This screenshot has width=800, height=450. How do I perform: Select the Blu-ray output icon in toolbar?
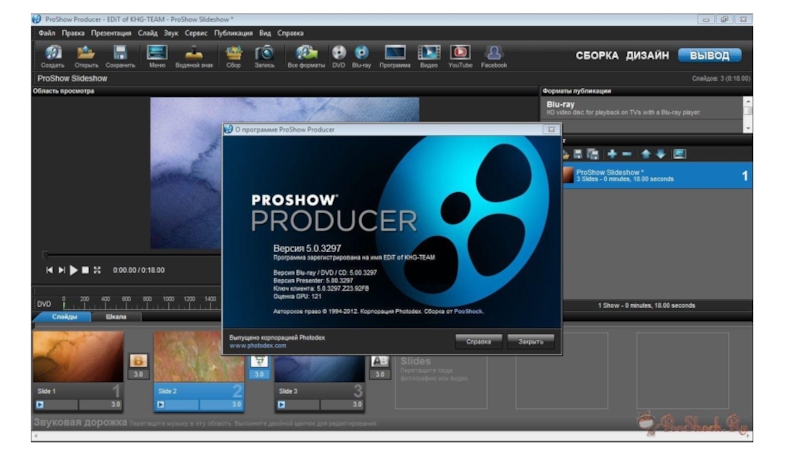(x=361, y=54)
